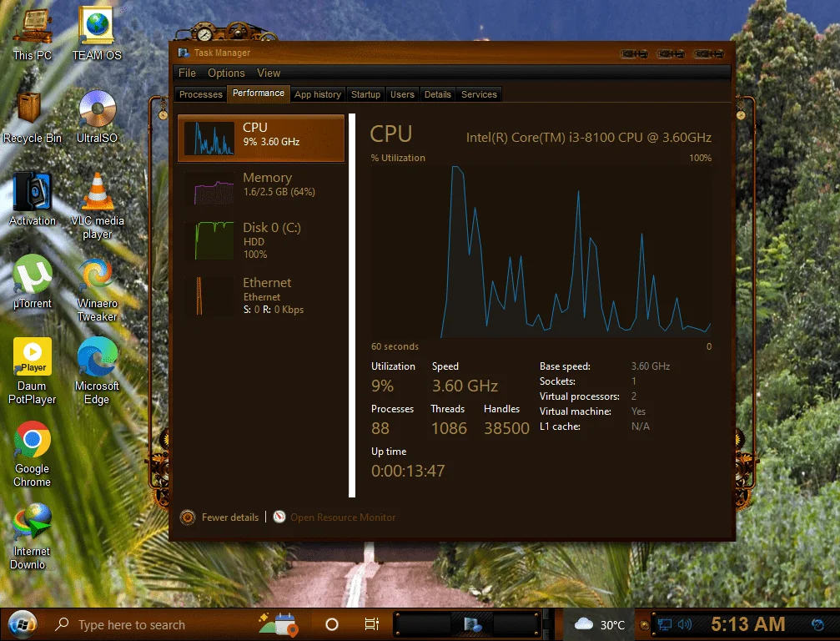Image resolution: width=840 pixels, height=641 pixels.
Task: Click the CPU utilization graph
Action: pyautogui.click(x=541, y=251)
